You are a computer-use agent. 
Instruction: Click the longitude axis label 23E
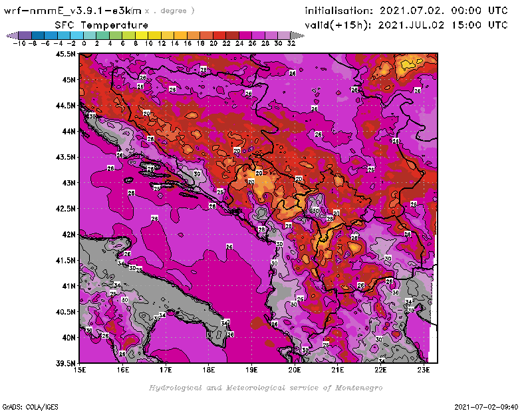pos(424,370)
